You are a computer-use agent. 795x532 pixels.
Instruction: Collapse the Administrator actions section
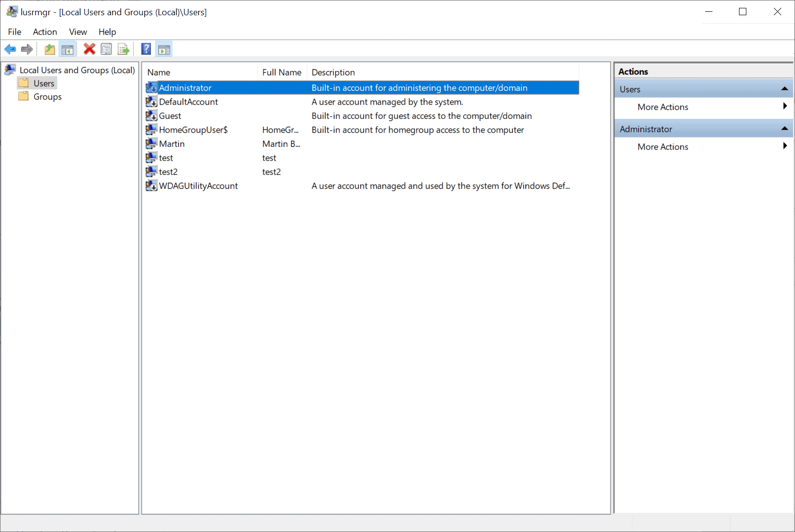785,128
